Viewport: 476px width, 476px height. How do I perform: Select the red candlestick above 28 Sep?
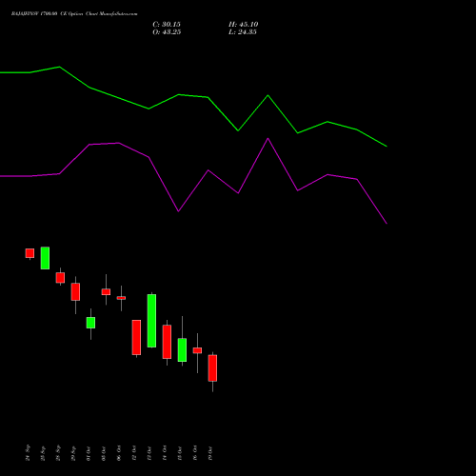point(60,277)
